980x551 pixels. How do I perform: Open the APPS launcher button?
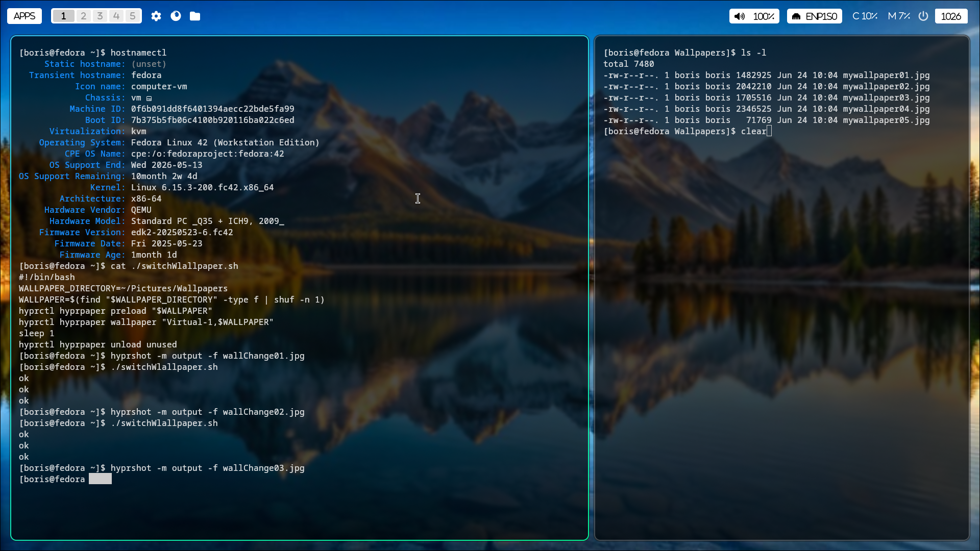(24, 16)
